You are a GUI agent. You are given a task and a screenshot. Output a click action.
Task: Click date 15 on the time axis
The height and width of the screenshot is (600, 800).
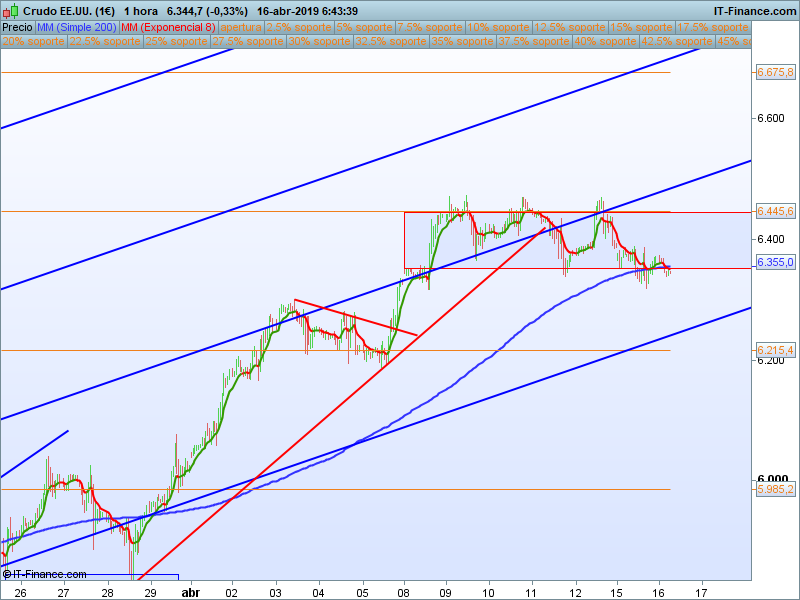(616, 592)
